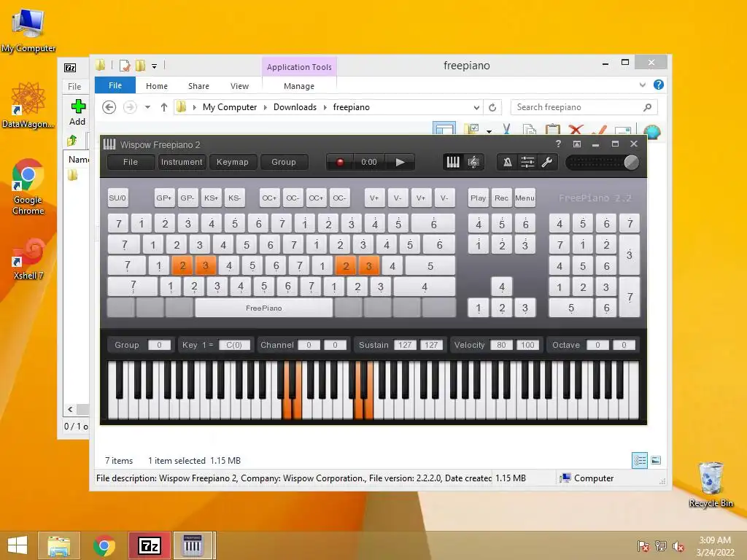Open the mixer sliders settings icon
Image resolution: width=747 pixels, height=560 pixels.
point(527,163)
